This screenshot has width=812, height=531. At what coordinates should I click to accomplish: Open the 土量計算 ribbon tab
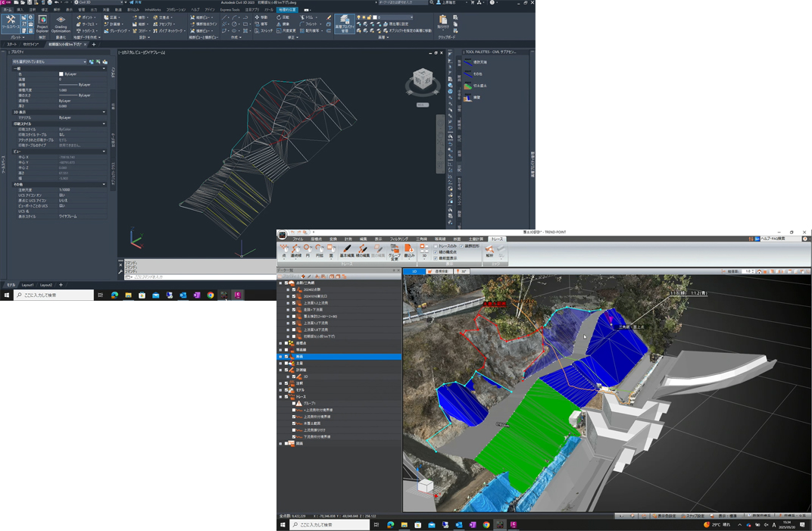(476, 239)
